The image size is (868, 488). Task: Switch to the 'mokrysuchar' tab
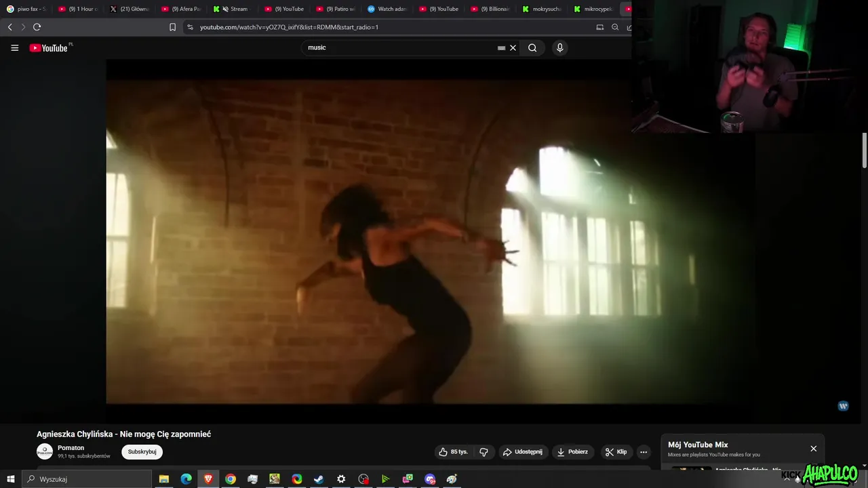coord(541,9)
